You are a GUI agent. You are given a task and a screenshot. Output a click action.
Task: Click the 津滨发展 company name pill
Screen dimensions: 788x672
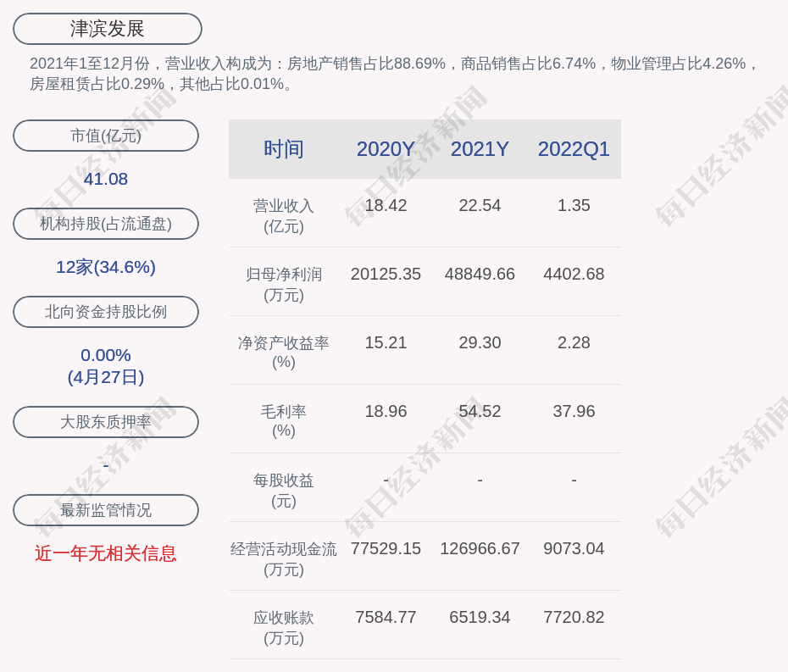(108, 29)
